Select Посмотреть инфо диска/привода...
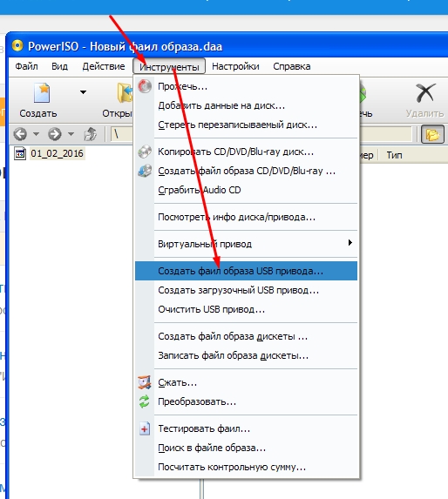Screen dimensions: 448x499 (x=246, y=217)
